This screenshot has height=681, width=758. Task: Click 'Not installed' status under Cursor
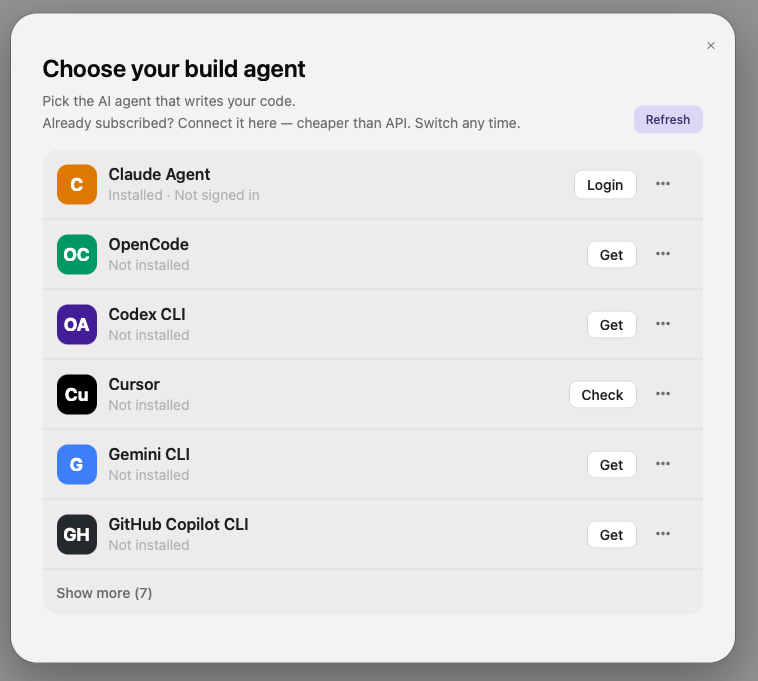pyautogui.click(x=149, y=406)
